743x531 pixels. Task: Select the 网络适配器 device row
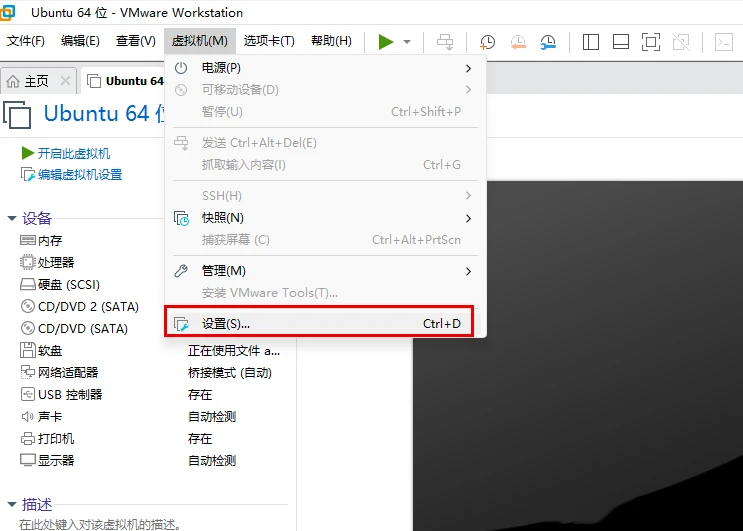[59, 372]
